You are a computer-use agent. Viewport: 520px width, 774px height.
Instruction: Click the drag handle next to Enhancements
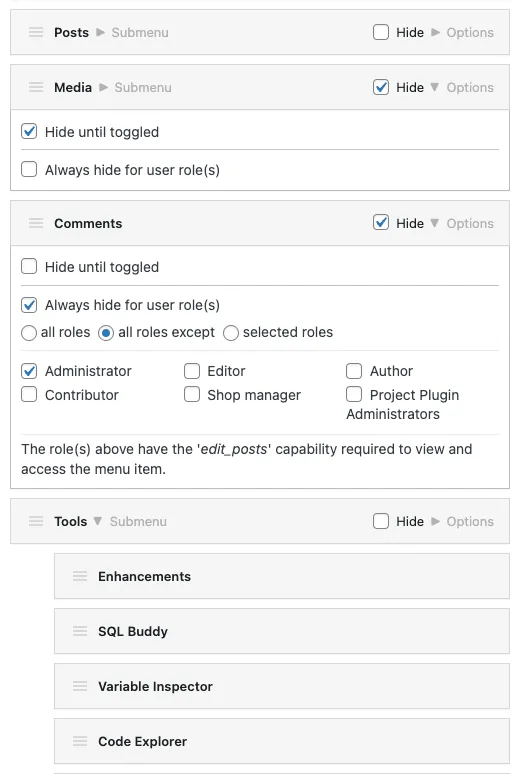pyautogui.click(x=80, y=576)
